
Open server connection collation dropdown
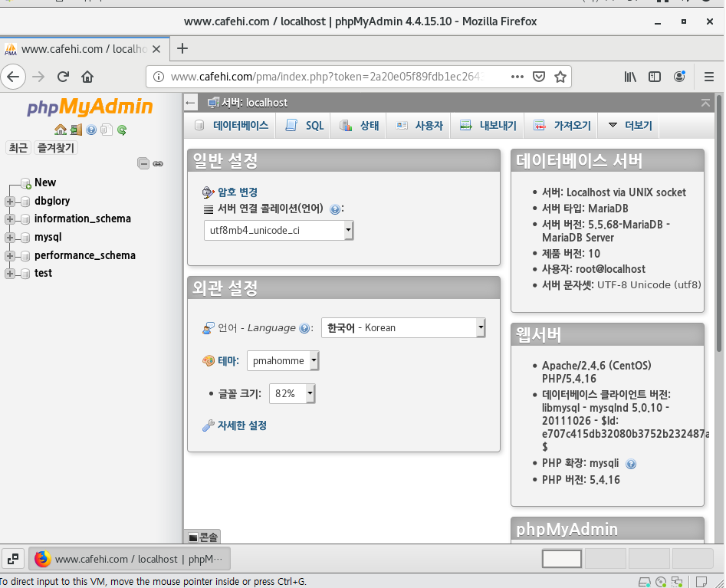[x=279, y=230]
